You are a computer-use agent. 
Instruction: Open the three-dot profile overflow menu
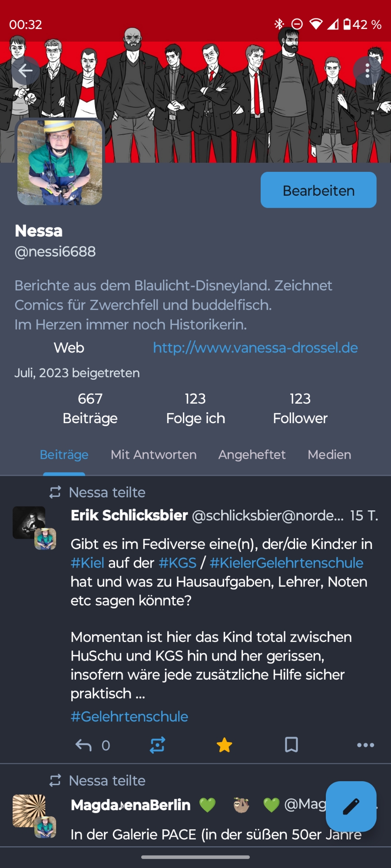point(367,70)
